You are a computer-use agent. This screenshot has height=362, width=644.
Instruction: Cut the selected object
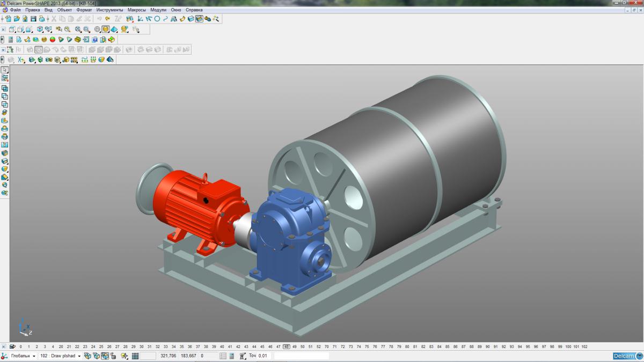click(x=54, y=19)
